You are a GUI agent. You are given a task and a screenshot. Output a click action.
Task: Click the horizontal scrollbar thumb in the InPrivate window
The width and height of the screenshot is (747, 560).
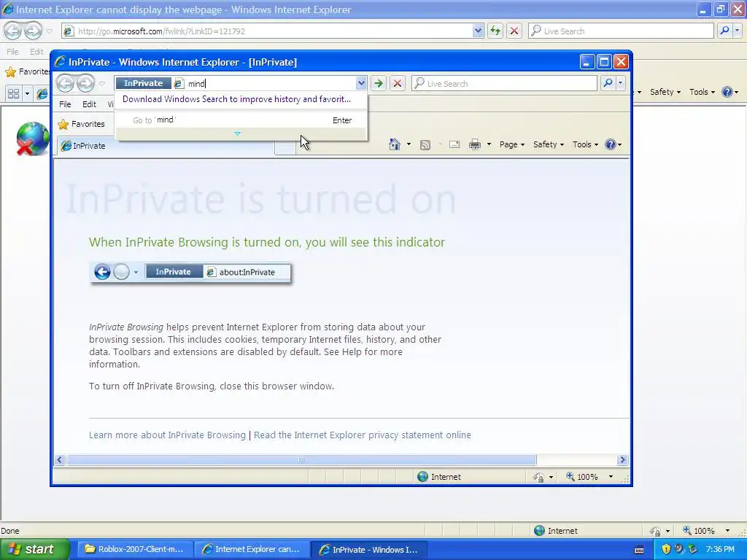(x=301, y=459)
